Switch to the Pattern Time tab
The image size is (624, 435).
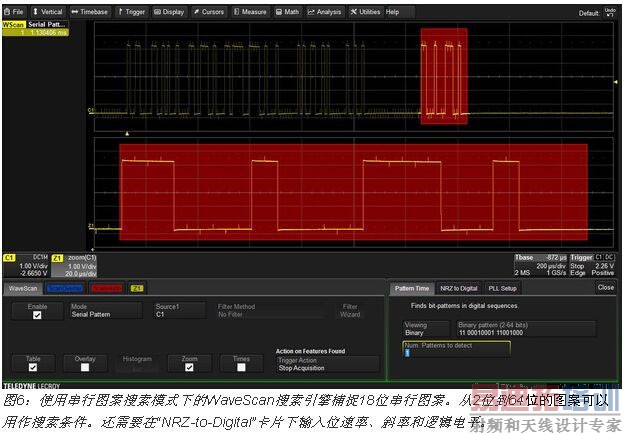(412, 288)
